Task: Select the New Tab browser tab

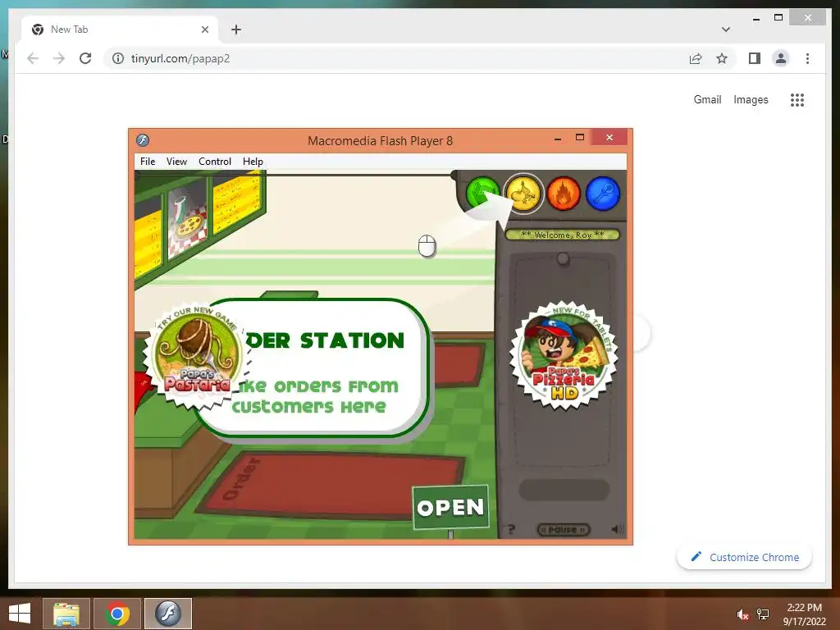Action: (x=120, y=30)
